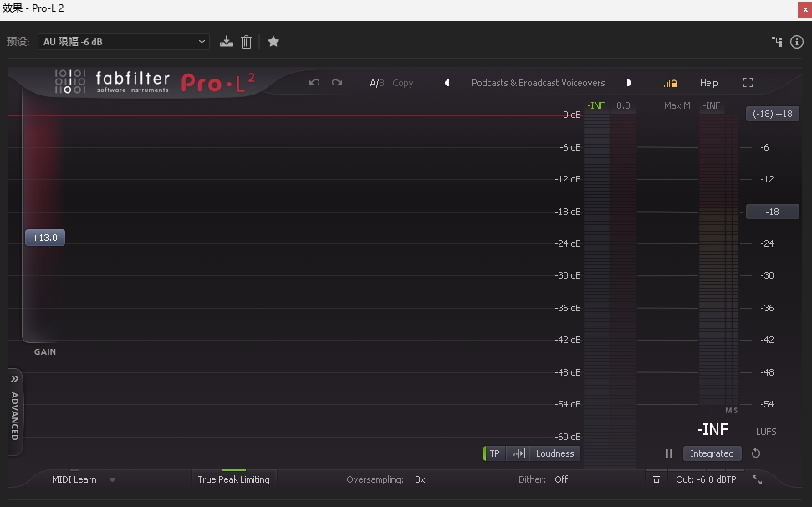Undo the last change in Pro-L 2
This screenshot has height=507, width=812.
point(314,83)
